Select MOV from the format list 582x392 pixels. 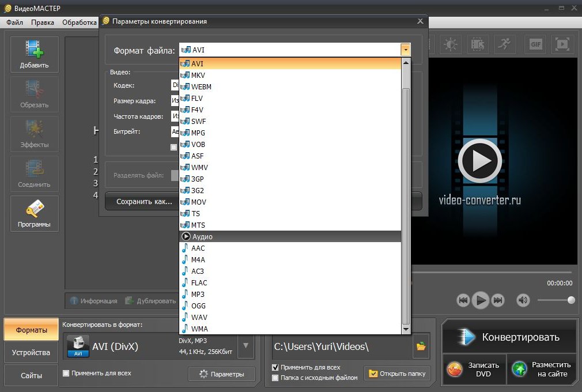290,202
